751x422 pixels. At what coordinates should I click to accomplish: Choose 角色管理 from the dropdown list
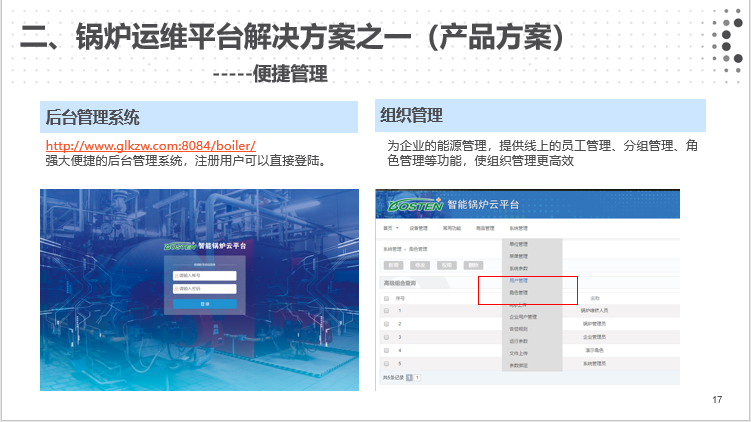click(x=520, y=292)
